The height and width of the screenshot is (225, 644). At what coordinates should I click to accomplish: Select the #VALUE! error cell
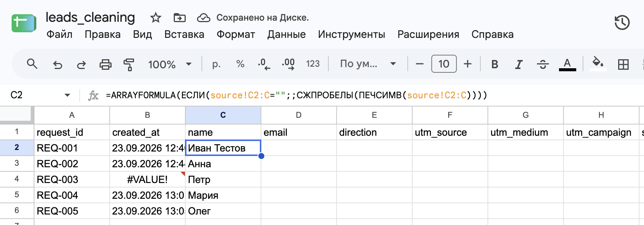coord(148,179)
